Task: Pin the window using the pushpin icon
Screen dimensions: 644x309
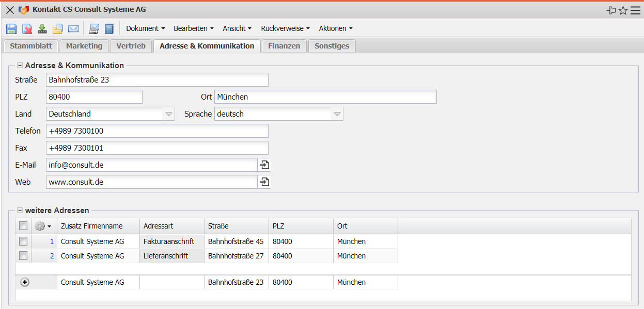Action: pos(611,10)
